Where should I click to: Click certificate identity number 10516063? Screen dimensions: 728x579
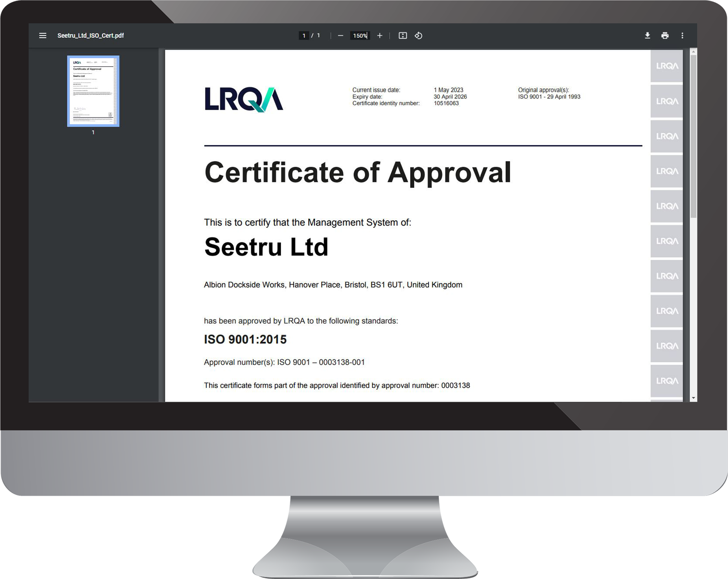click(446, 103)
